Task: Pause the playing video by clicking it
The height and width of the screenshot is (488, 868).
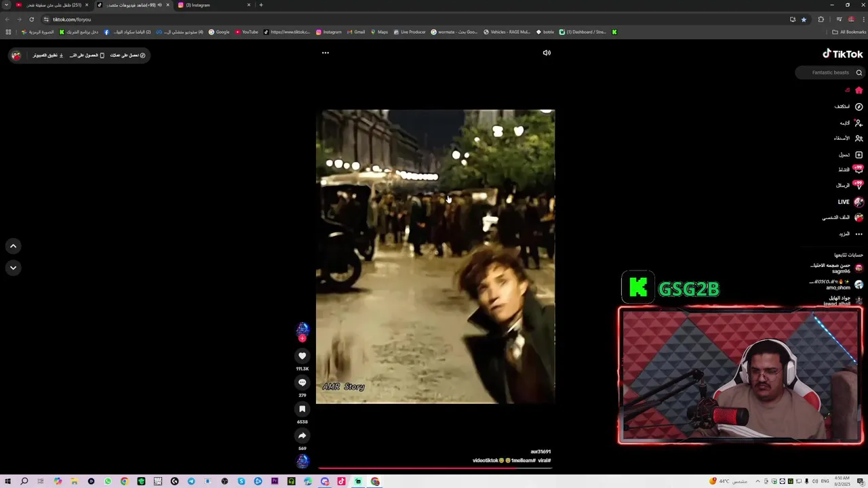Action: click(435, 256)
